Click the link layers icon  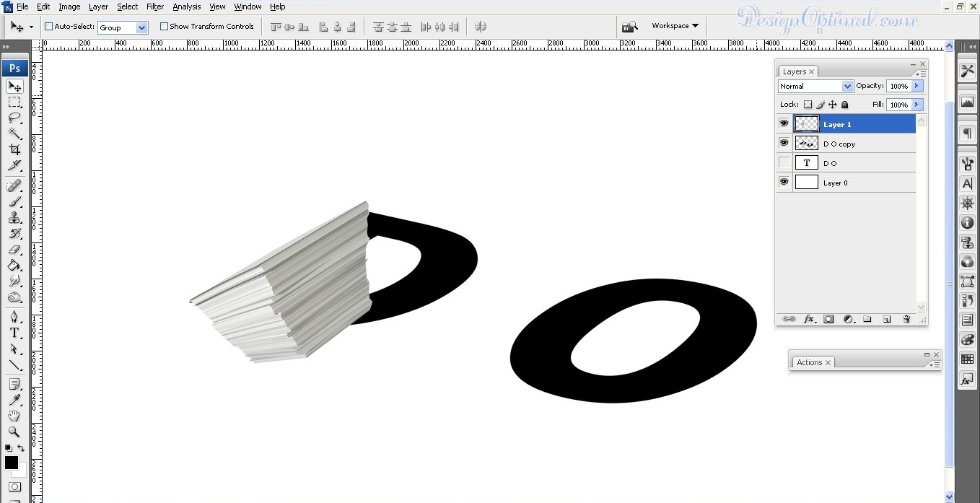(789, 319)
